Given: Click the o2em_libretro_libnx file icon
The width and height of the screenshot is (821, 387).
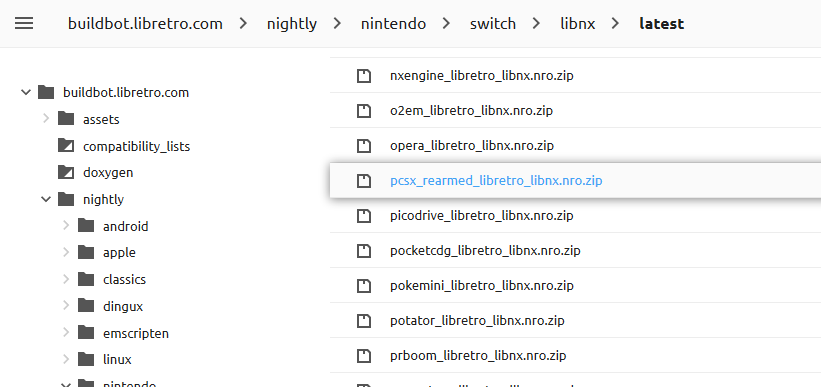Looking at the screenshot, I should (363, 111).
